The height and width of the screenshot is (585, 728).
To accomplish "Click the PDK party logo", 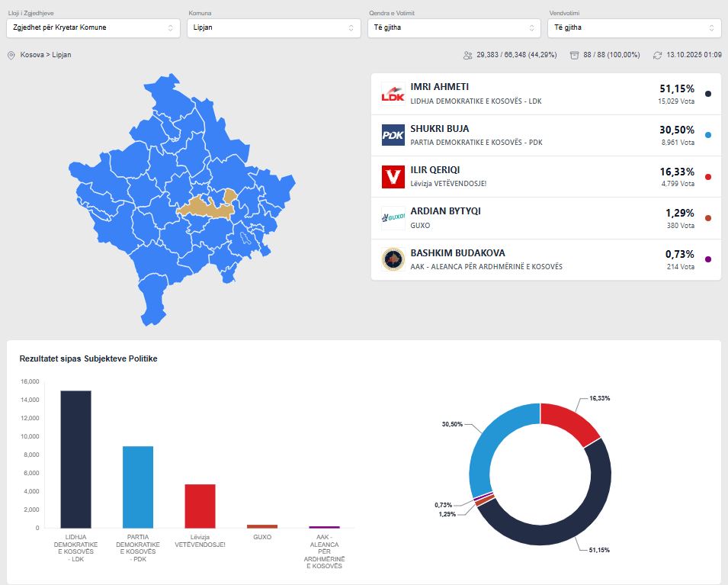I will click(x=393, y=135).
